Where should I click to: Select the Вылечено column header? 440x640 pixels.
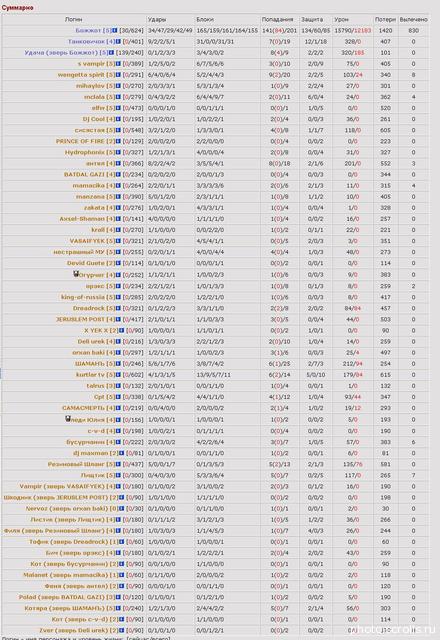point(413,20)
